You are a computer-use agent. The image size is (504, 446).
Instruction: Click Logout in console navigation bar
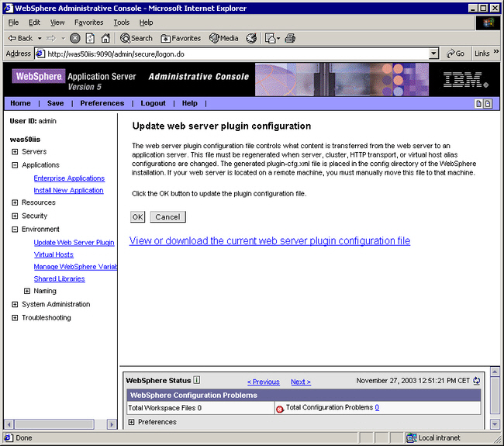pos(153,103)
